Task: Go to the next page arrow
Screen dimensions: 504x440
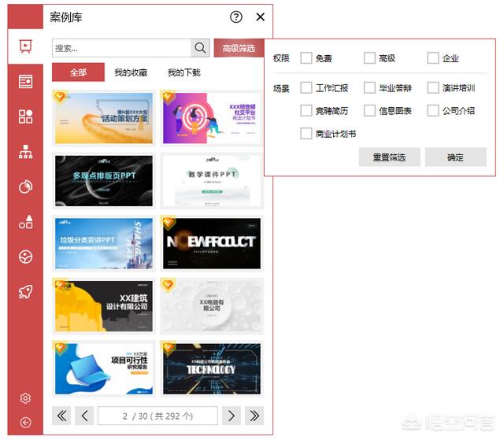Action: pyautogui.click(x=230, y=416)
